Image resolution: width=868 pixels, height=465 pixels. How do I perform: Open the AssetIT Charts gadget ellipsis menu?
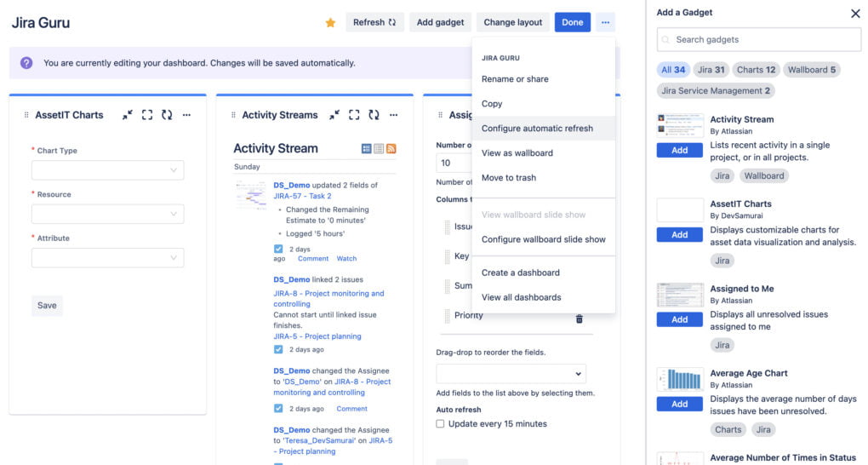pos(186,115)
